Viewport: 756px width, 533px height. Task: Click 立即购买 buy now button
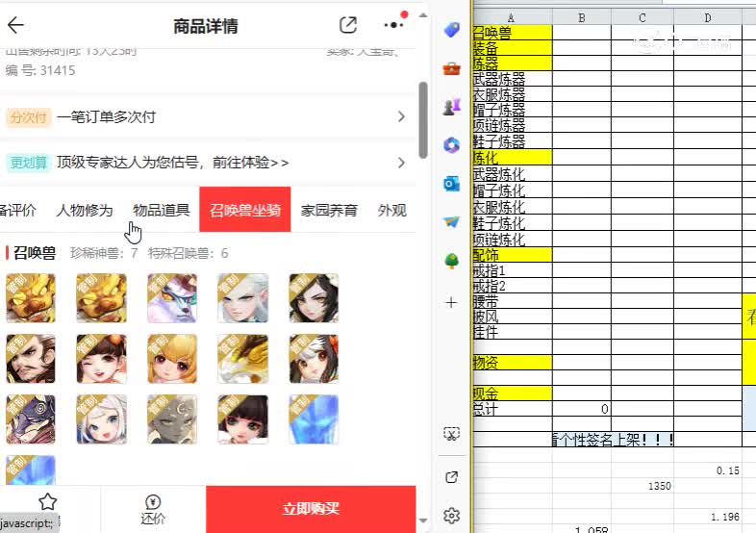(311, 509)
